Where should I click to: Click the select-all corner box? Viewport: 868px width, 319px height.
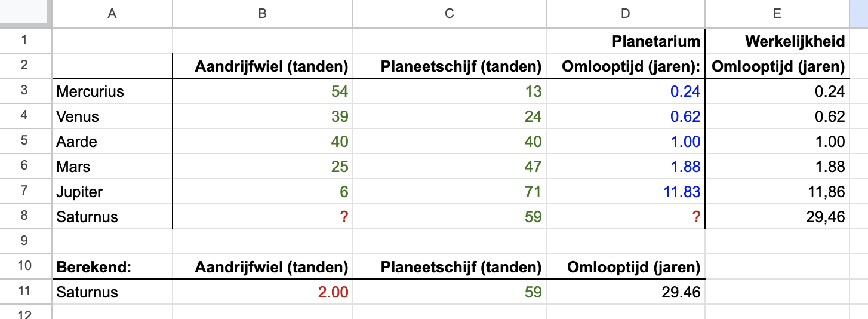click(23, 14)
